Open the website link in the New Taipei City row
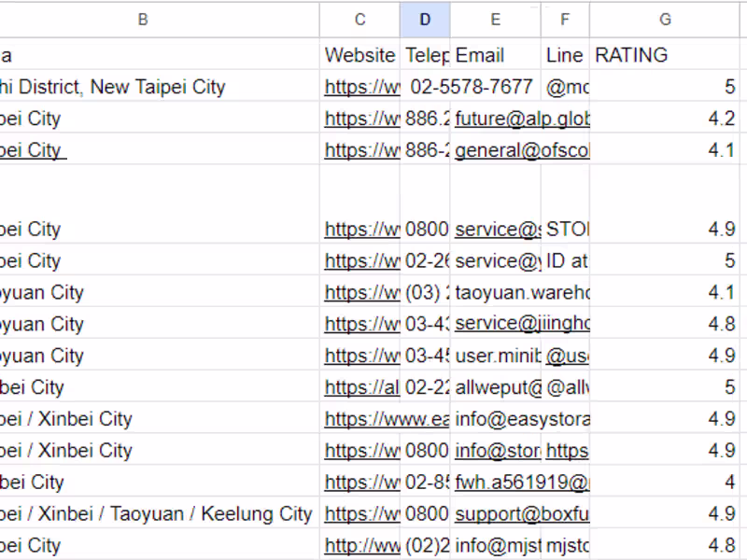Viewport: 747px width, 560px height. 362,87
